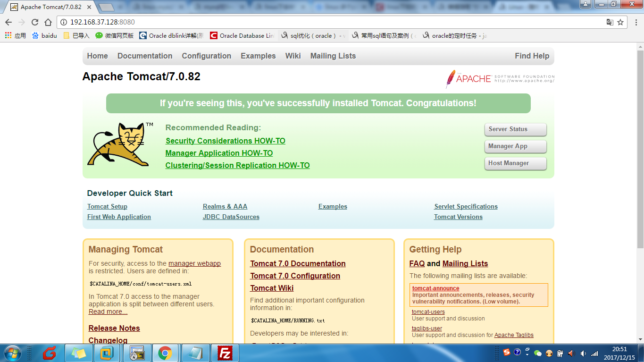Click the network signal tray icon

point(594,353)
